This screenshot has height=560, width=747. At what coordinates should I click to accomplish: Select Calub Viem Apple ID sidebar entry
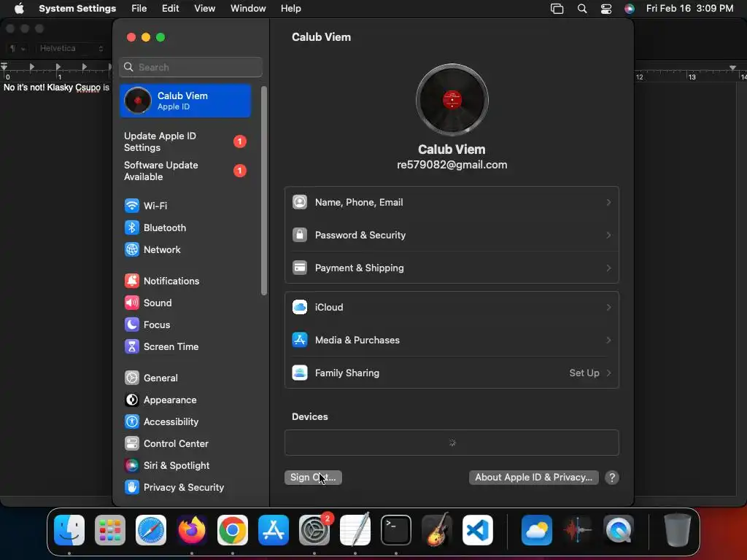185,101
